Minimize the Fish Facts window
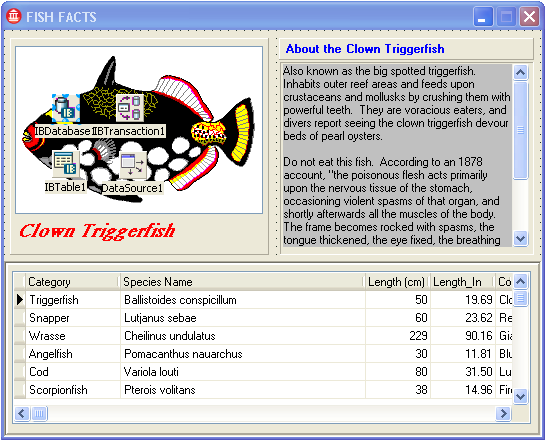Viewport: 546px width, 441px height. [x=483, y=17]
